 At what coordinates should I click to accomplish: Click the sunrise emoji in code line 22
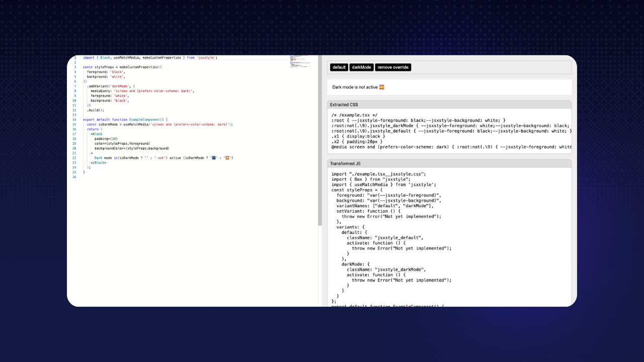pos(227,158)
